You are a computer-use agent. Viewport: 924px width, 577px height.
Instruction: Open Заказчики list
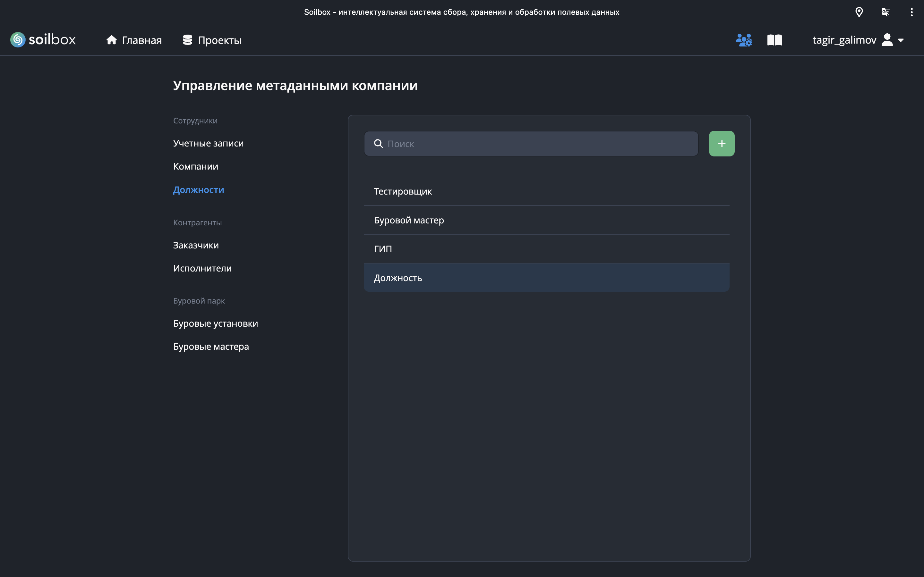(x=196, y=245)
